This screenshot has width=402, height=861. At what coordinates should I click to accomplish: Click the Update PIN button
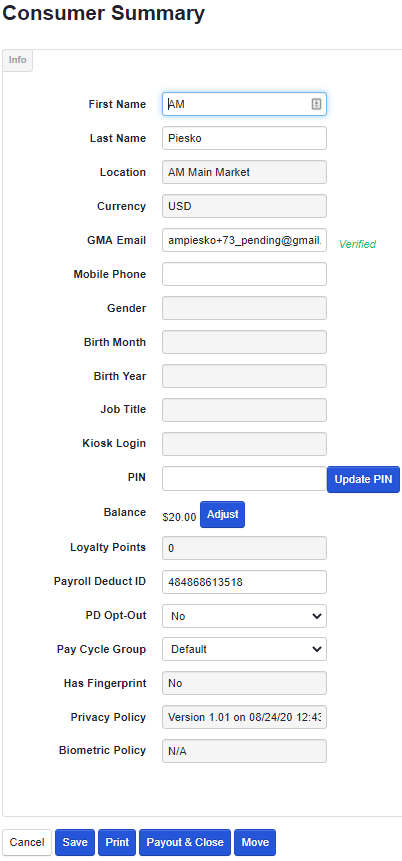[x=363, y=479]
